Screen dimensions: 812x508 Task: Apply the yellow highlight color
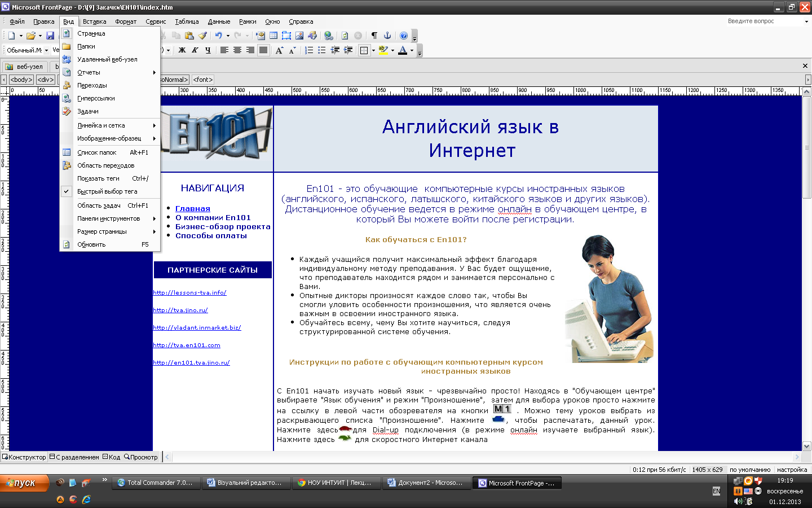coord(383,50)
